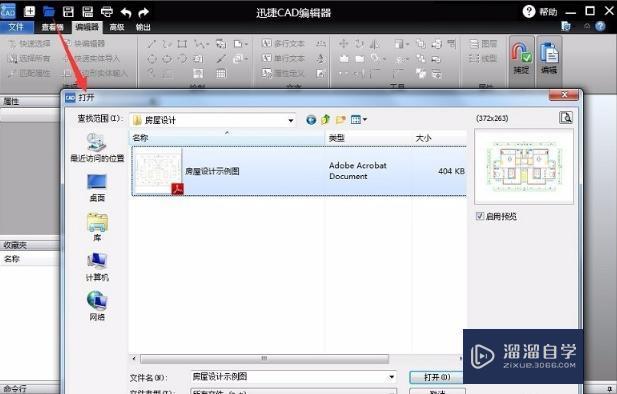The image size is (617, 394).
Task: Click the 文件名 file name input field
Action: coord(294,377)
